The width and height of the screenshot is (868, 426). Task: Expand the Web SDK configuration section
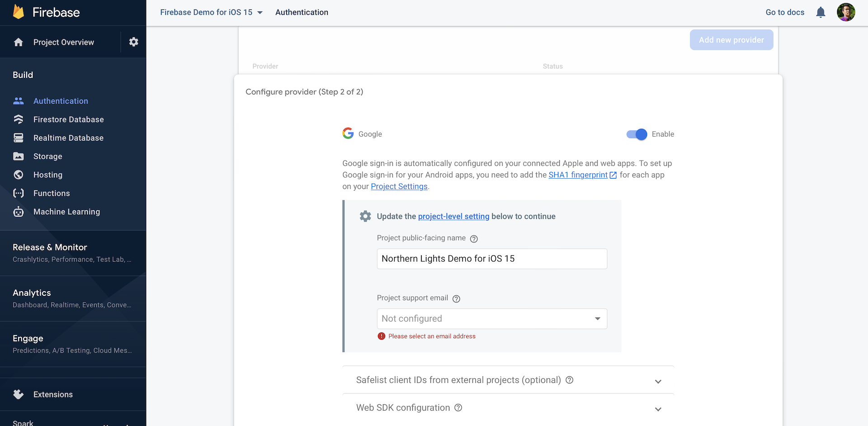(x=658, y=409)
